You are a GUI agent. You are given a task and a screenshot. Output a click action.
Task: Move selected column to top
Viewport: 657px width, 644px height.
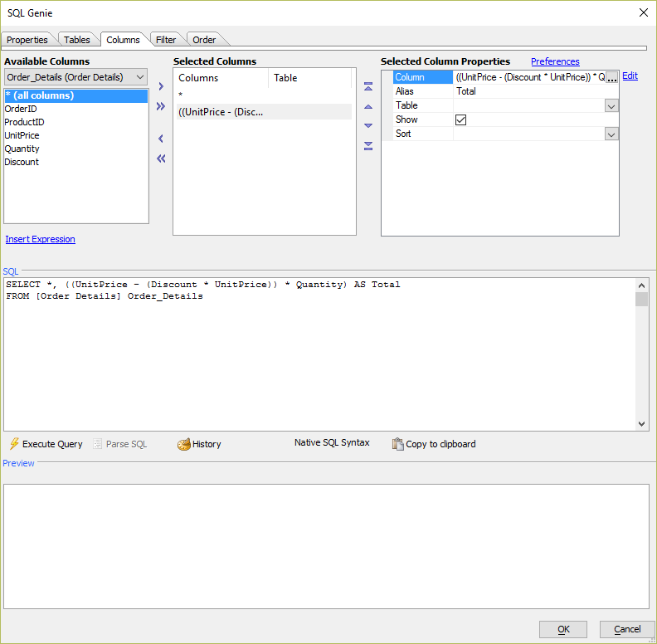point(368,87)
